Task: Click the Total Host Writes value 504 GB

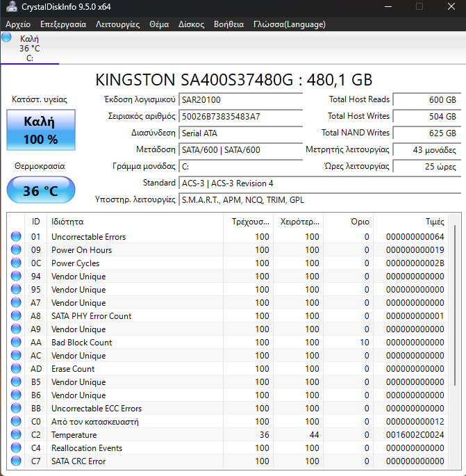Action: point(427,116)
